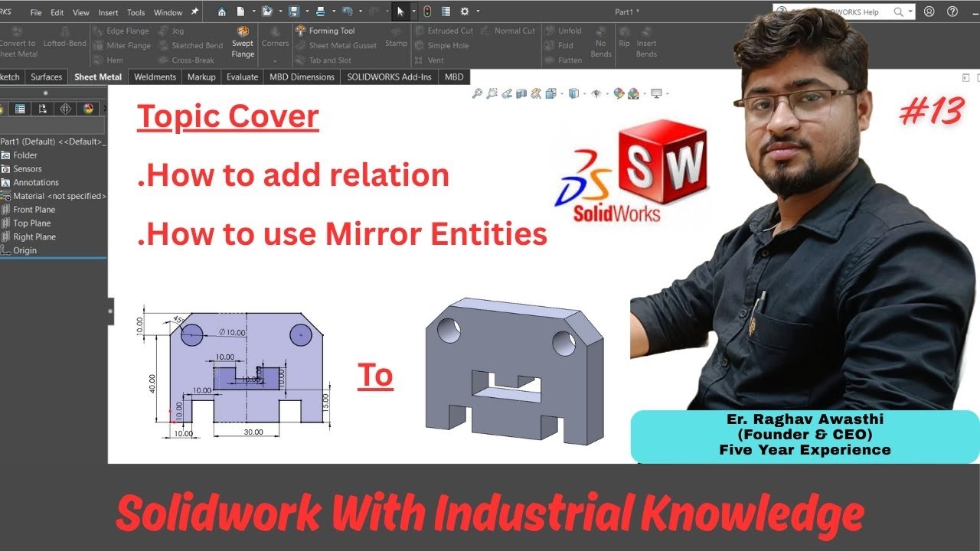
Task: Expand the Options gear dropdown arrow
Action: [x=478, y=11]
